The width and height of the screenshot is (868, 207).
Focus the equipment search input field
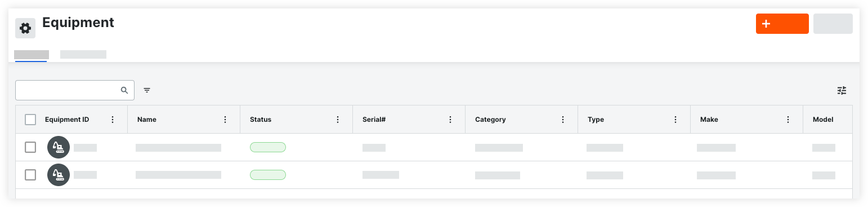tap(75, 90)
